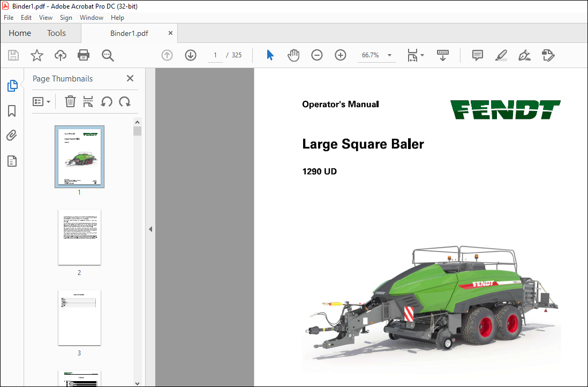Screen dimensions: 588x387
Task: Open the thumbnail panel options dropdown
Action: coord(41,101)
